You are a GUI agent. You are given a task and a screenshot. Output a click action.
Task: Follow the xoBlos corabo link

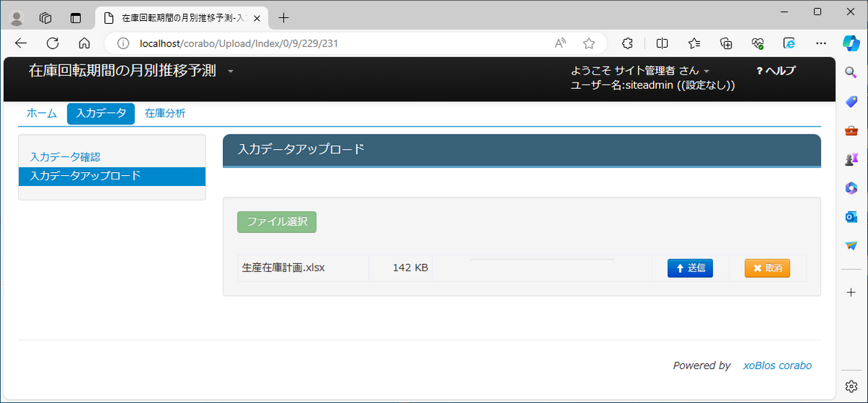778,365
